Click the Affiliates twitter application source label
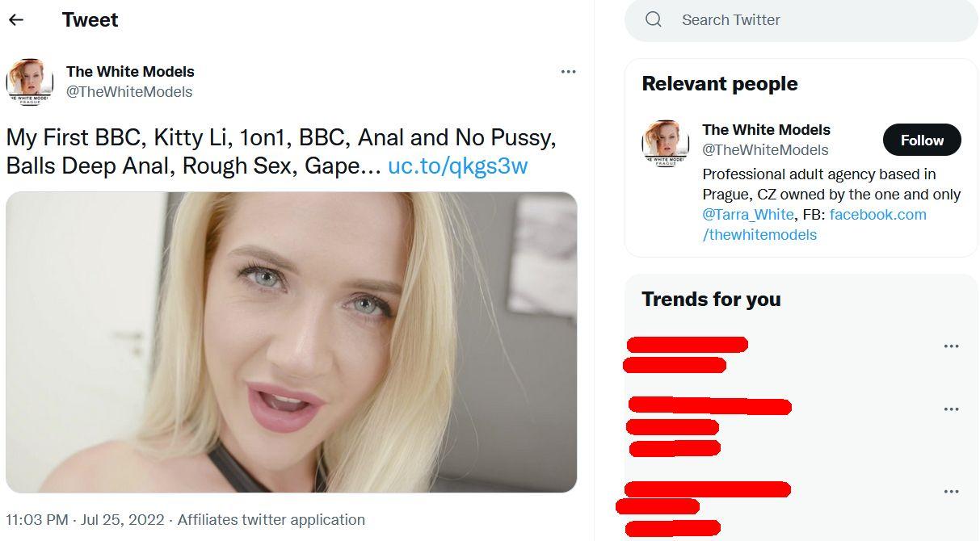 271,520
